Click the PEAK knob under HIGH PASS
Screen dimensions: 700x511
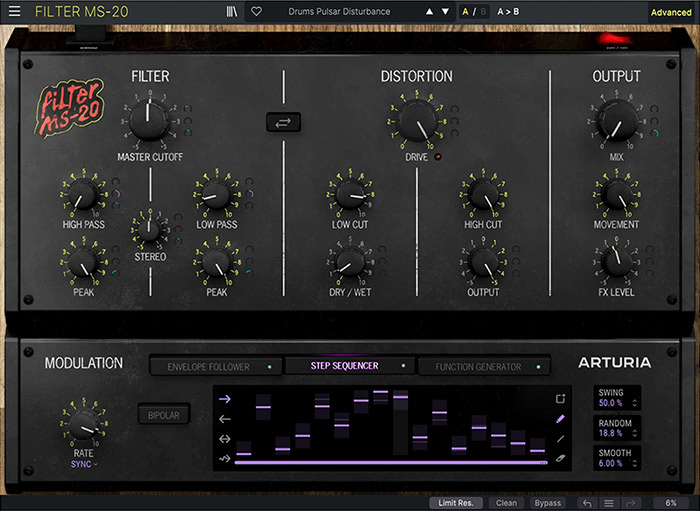(83, 262)
